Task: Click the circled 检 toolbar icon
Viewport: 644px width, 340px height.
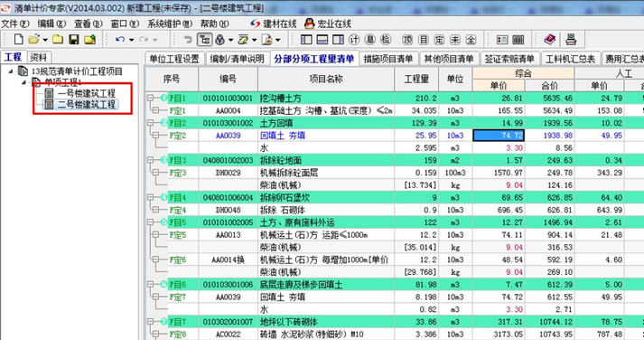Action: click(386, 40)
